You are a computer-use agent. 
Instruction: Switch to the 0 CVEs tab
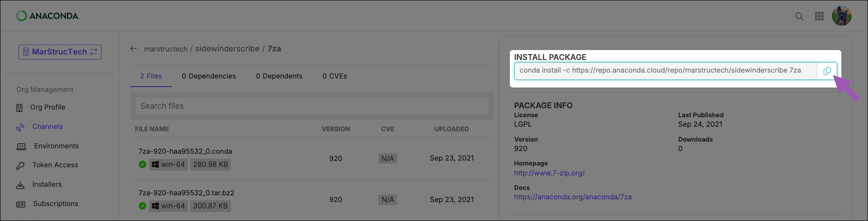[335, 76]
